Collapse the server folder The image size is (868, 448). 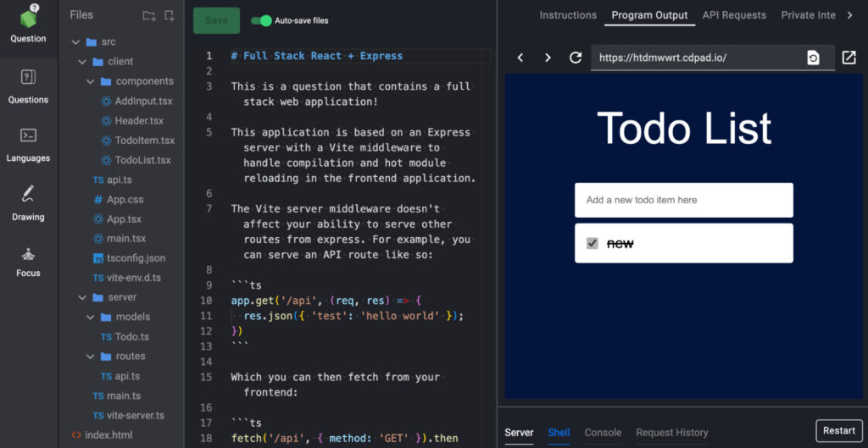coord(82,297)
